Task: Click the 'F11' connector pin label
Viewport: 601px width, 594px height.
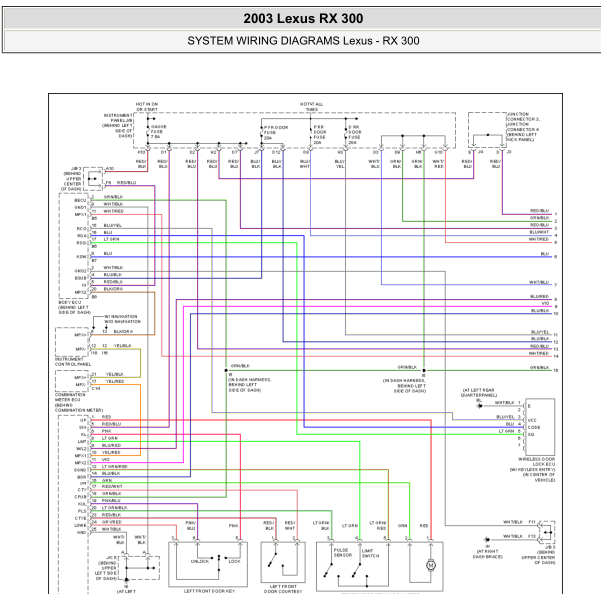Action: 532,522
